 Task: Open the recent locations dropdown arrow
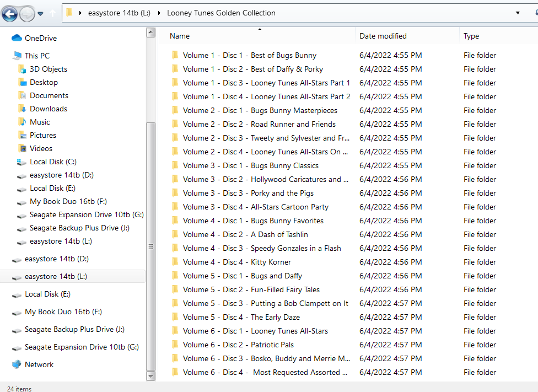[x=40, y=14]
